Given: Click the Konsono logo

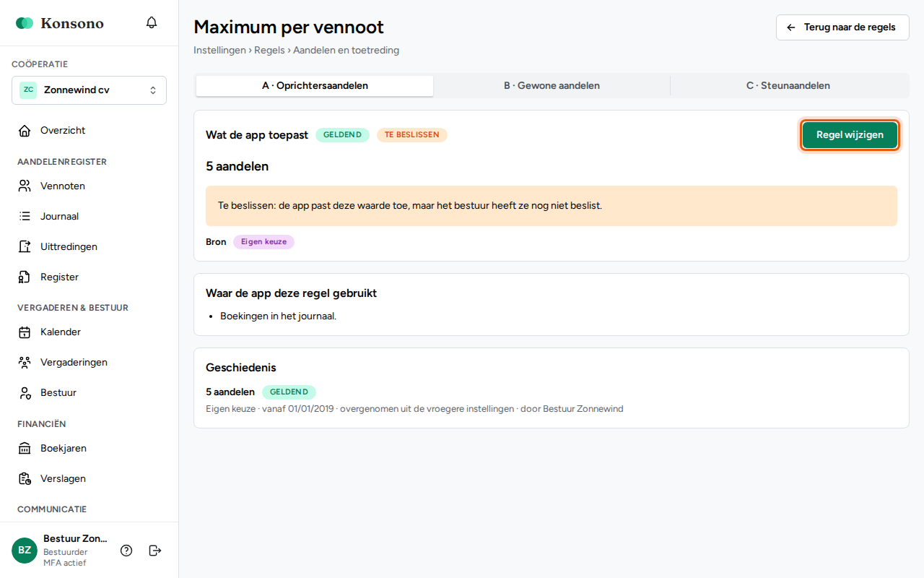Looking at the screenshot, I should coord(60,23).
